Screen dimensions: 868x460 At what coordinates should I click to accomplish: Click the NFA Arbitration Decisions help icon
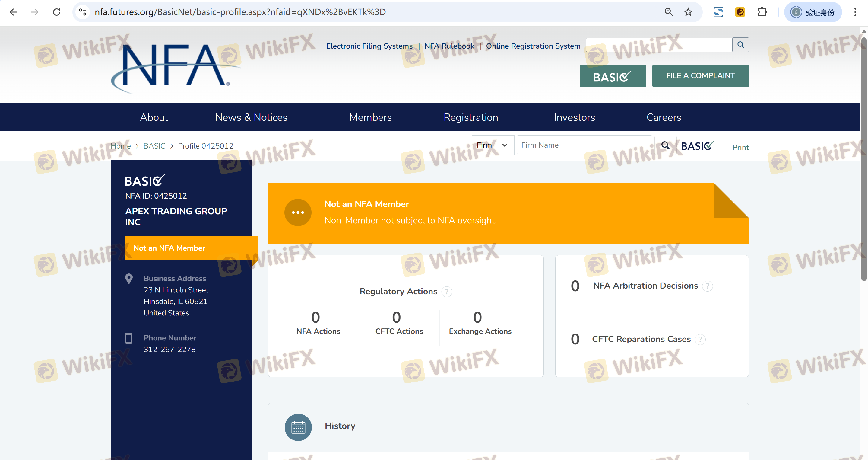[x=707, y=286]
